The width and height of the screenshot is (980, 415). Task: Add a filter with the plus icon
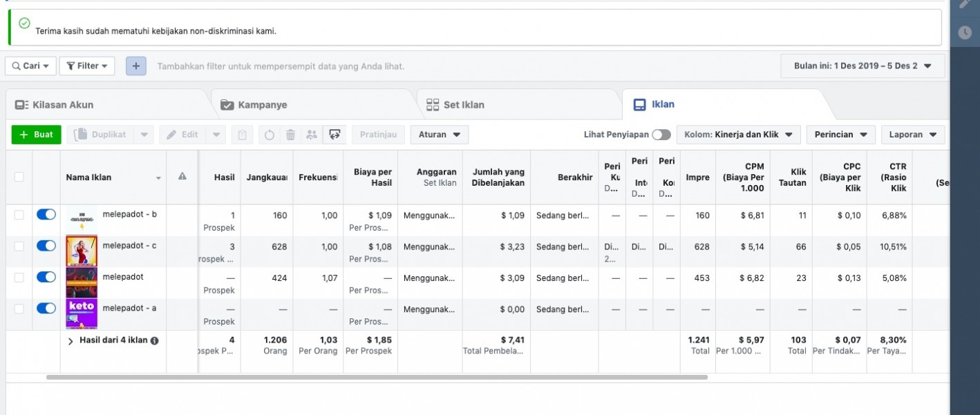point(135,66)
